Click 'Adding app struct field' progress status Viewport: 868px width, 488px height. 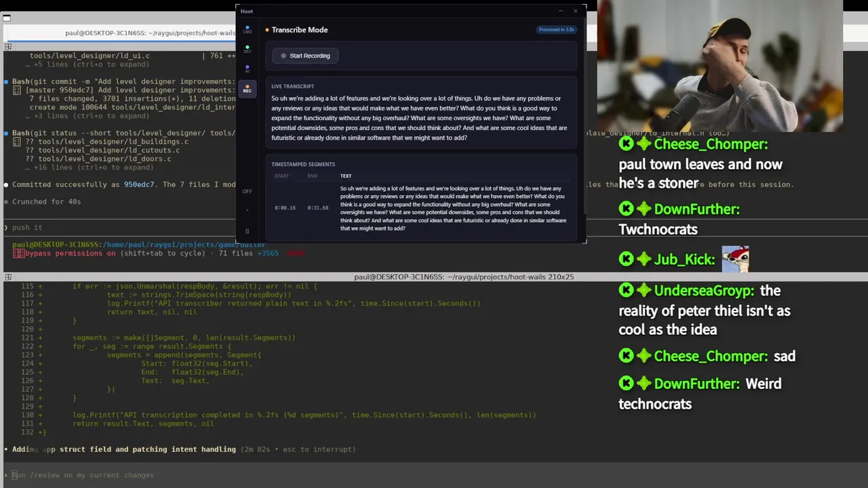click(x=124, y=449)
